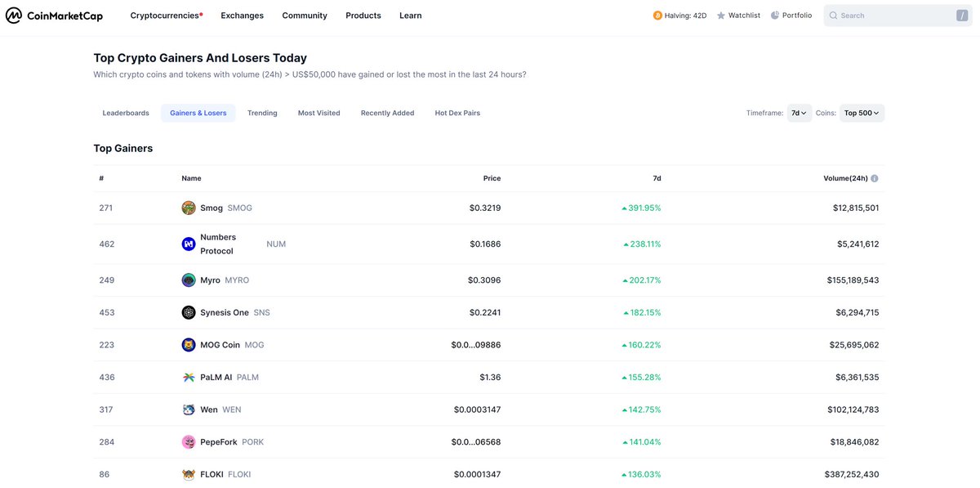Click the CoinMarketCap logo
This screenshot has height=488, width=980.
click(54, 16)
